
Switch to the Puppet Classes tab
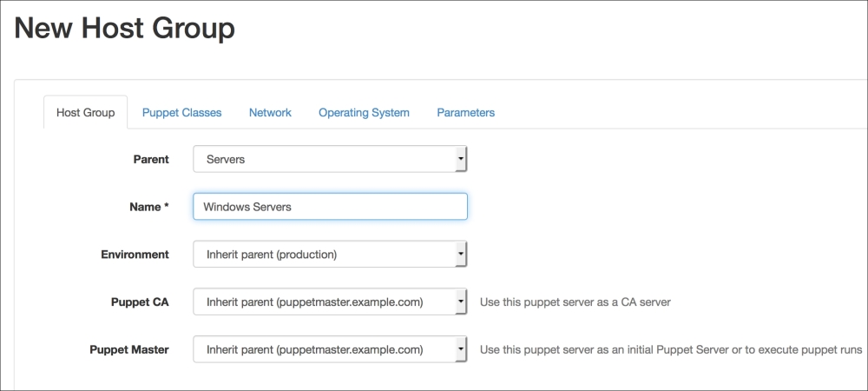181,112
